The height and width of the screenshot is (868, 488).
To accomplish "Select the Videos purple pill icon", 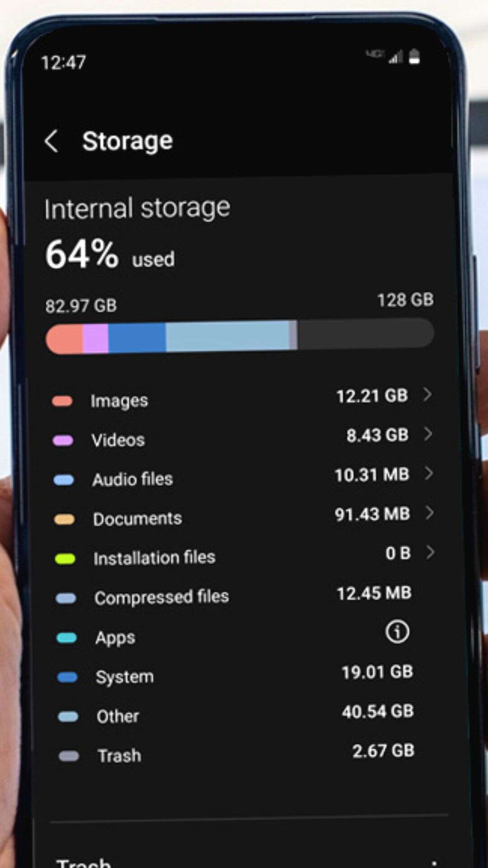I will [x=63, y=440].
